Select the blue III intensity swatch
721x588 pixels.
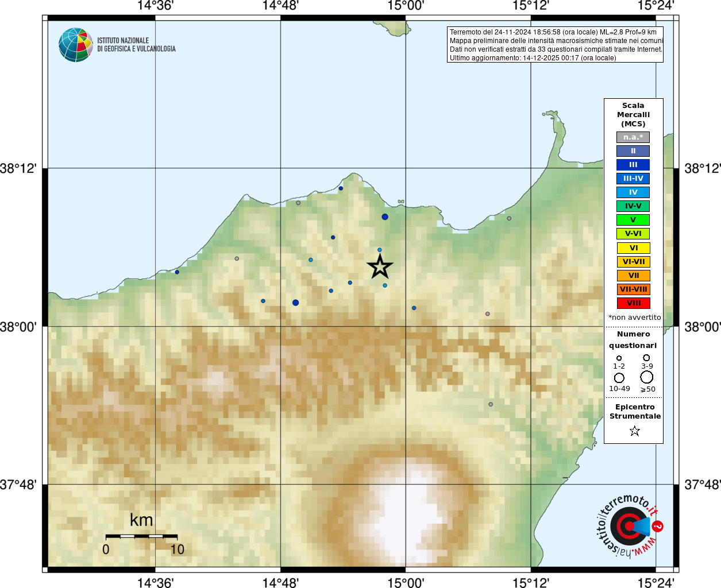pos(633,165)
